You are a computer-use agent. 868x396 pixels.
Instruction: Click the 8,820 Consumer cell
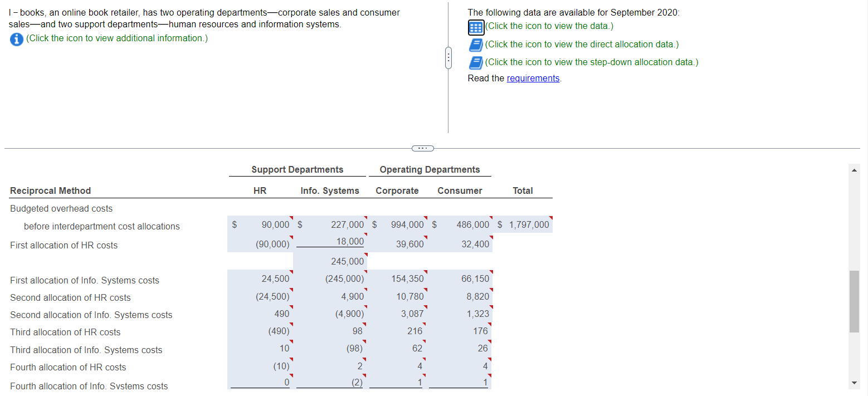tap(460, 296)
